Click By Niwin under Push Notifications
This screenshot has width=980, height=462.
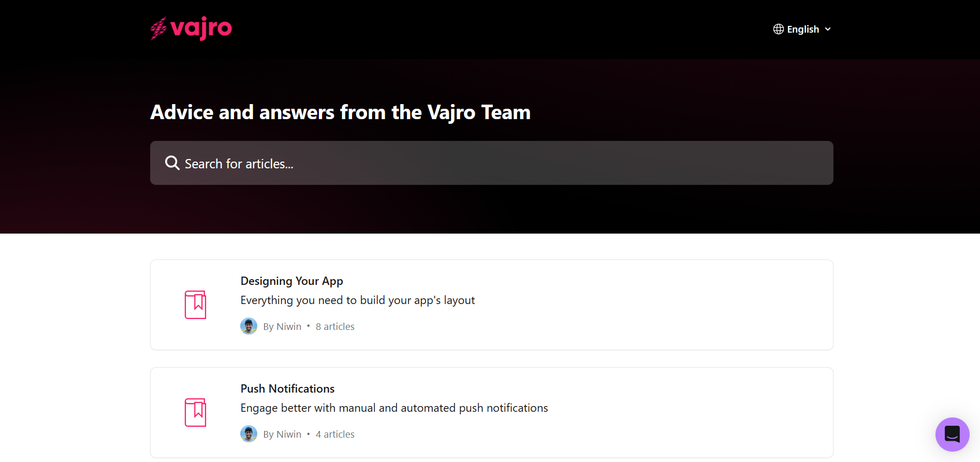coord(282,435)
